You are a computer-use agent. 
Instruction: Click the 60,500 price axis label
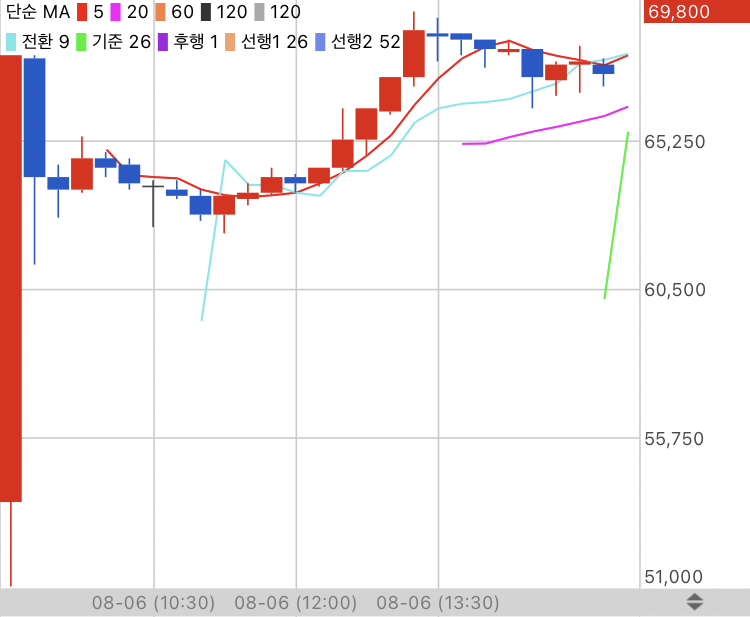[675, 290]
